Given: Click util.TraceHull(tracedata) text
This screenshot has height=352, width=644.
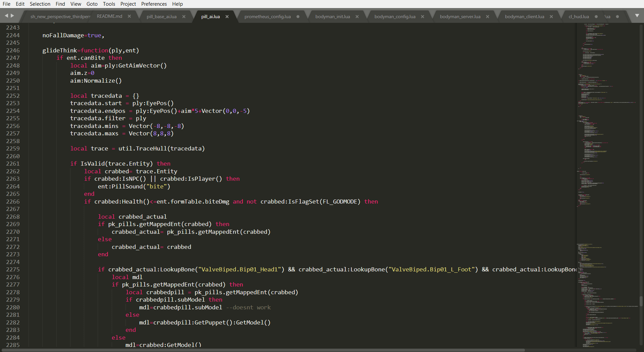Looking at the screenshot, I should (x=161, y=148).
